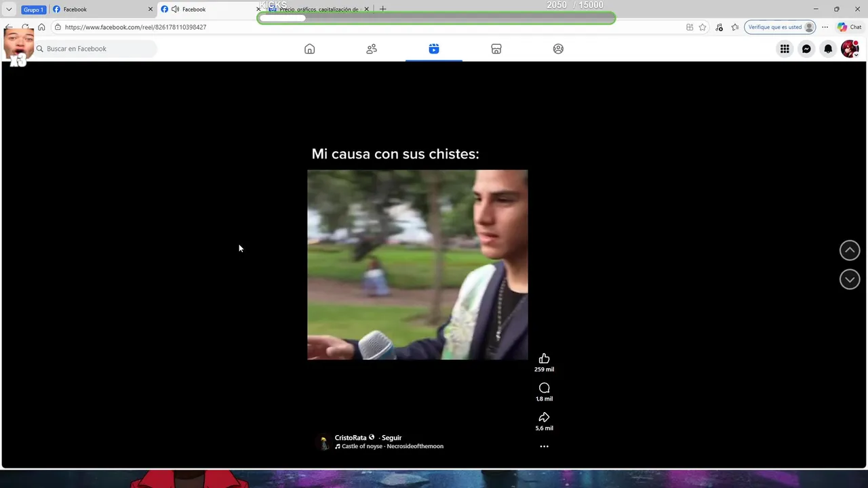Open the Facebook menu grid icon
The height and width of the screenshot is (488, 868).
click(785, 49)
